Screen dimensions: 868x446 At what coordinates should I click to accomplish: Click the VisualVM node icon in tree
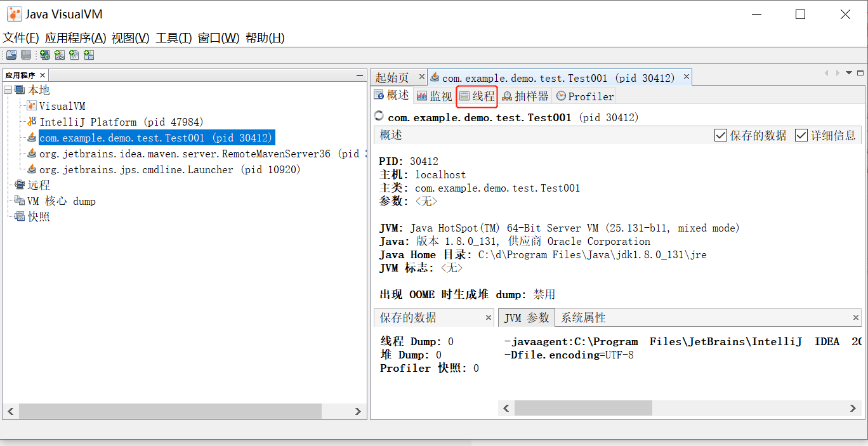(32, 106)
